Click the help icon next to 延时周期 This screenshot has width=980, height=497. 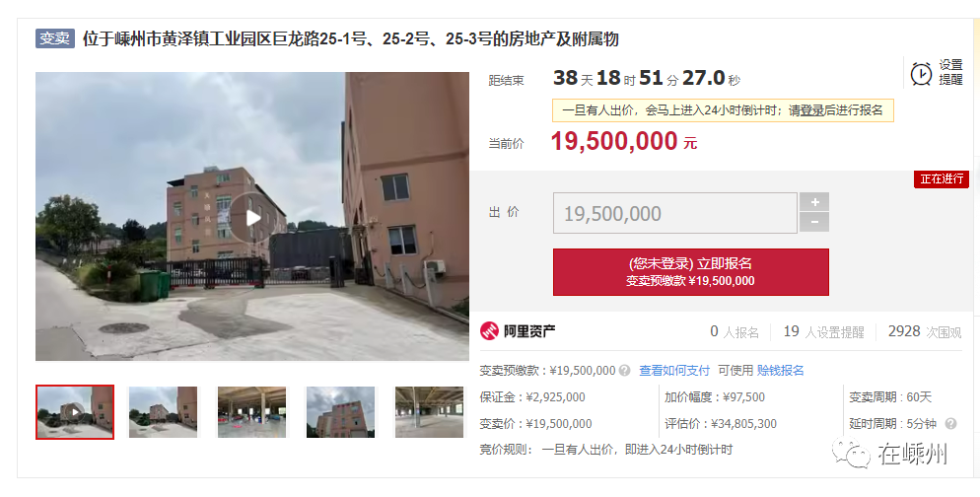pos(950,424)
